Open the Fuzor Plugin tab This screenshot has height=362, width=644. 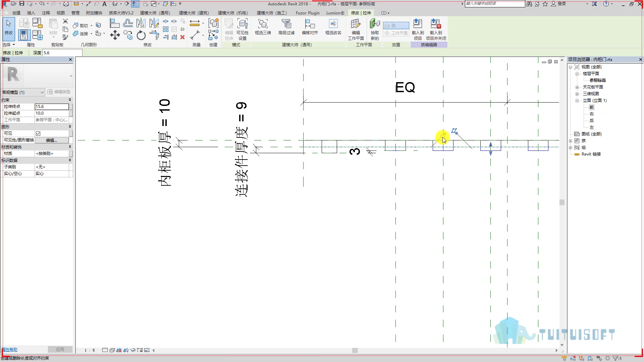click(x=308, y=13)
